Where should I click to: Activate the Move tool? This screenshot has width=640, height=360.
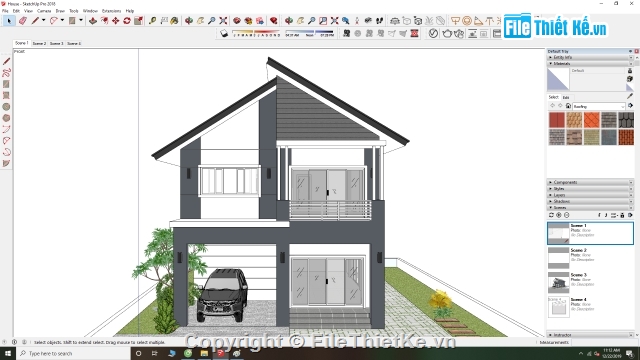116,20
